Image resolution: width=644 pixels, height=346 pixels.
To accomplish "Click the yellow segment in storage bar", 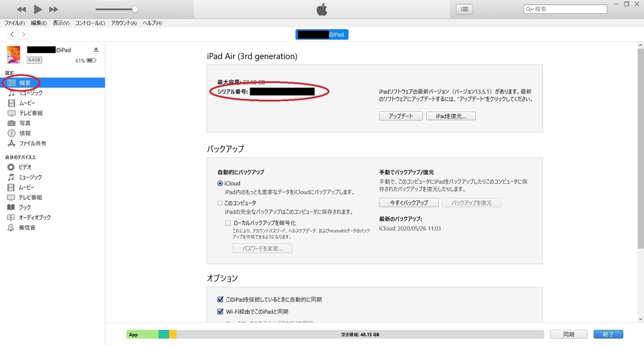I will coord(173,334).
